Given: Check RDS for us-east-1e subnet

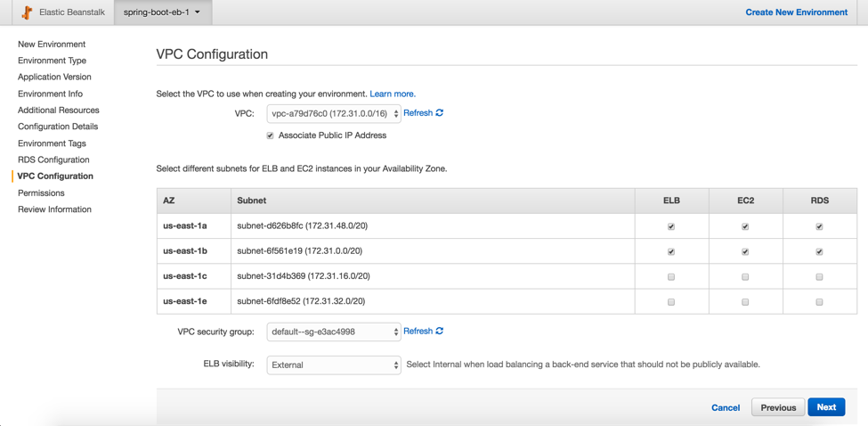Looking at the screenshot, I should tap(819, 302).
